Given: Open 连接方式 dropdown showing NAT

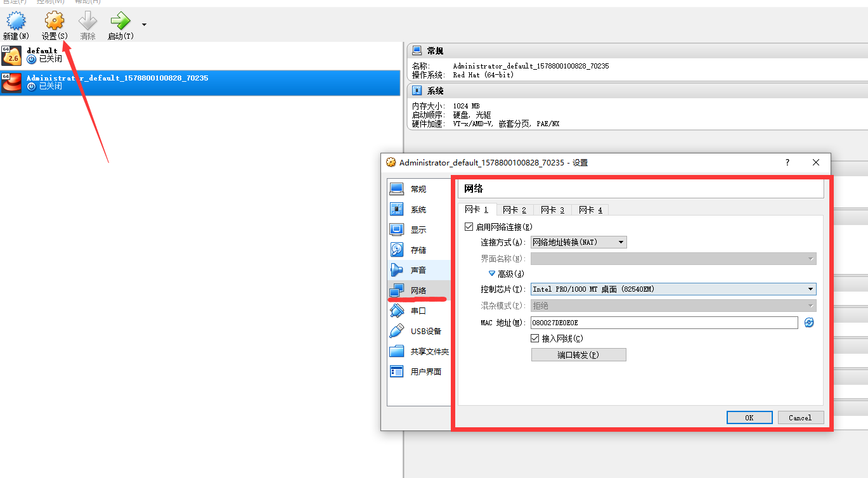Looking at the screenshot, I should pos(578,242).
